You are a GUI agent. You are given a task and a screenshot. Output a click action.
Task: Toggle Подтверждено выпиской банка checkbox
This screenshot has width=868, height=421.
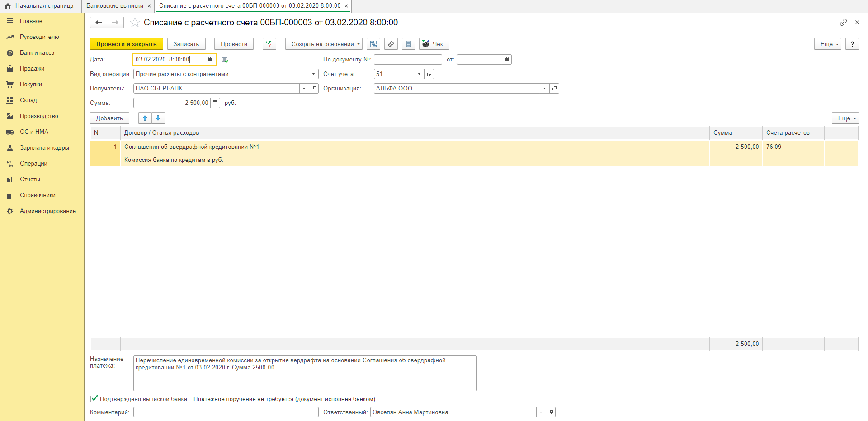coord(94,399)
